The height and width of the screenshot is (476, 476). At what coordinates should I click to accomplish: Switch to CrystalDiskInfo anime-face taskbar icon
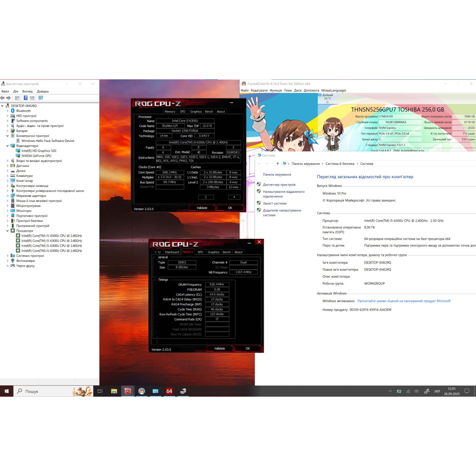point(142,391)
